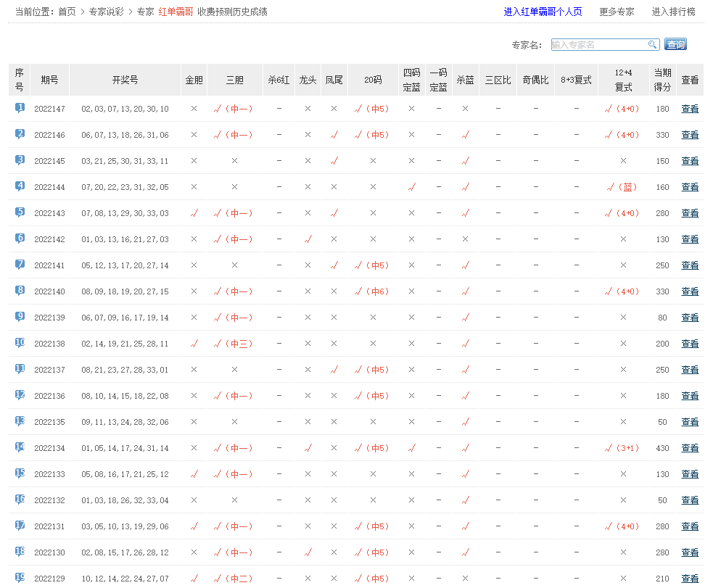Viewport: 713px width, 588px height.
Task: Open 查看 link for issue 2022134
Action: click(x=690, y=448)
